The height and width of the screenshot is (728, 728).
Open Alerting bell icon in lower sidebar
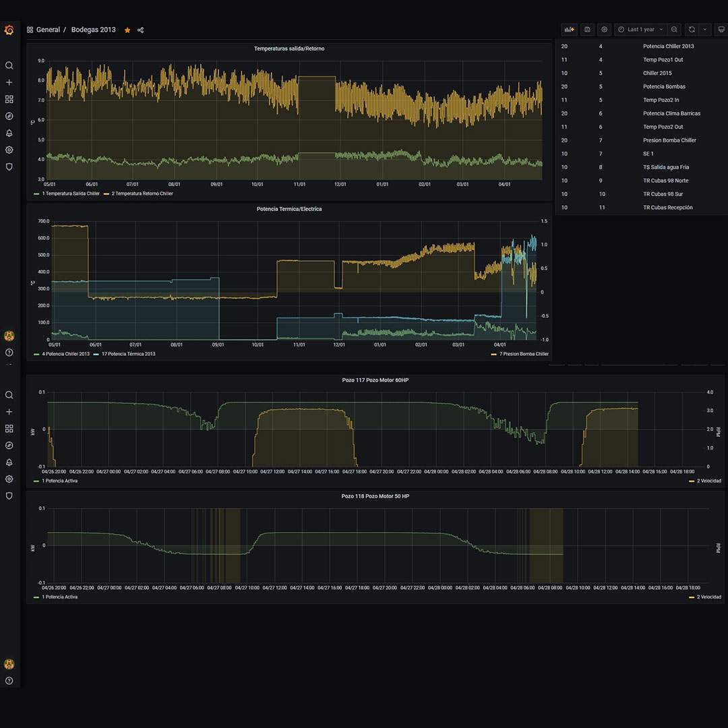tap(9, 462)
